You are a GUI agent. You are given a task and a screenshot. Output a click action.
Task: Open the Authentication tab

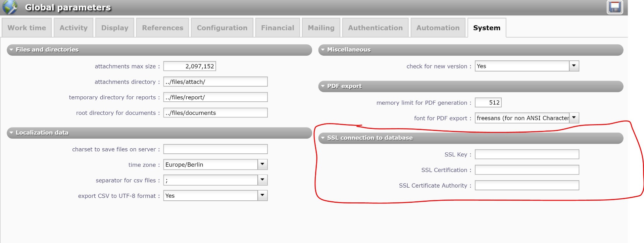pos(375,28)
